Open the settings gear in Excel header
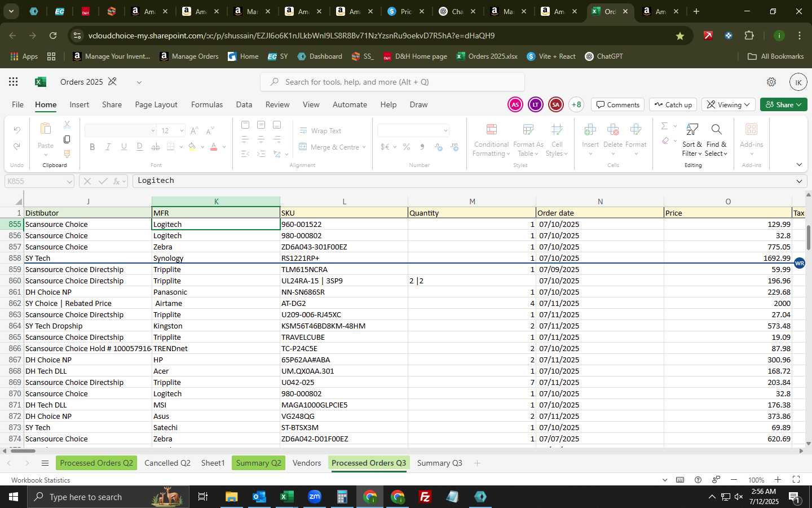The height and width of the screenshot is (508, 812). 771,82
